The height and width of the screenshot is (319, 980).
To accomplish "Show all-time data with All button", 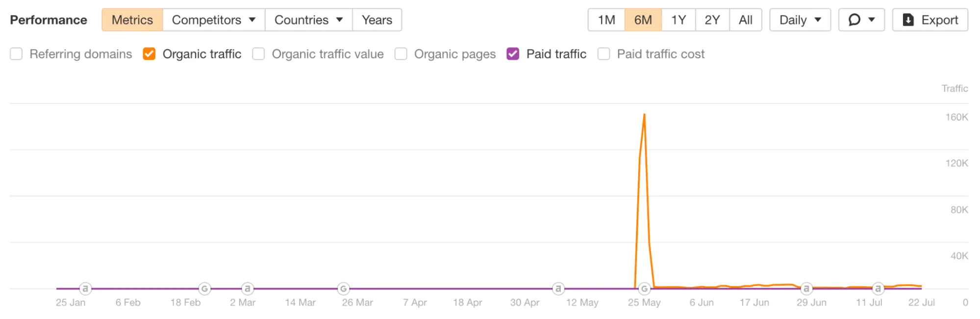I will [745, 20].
